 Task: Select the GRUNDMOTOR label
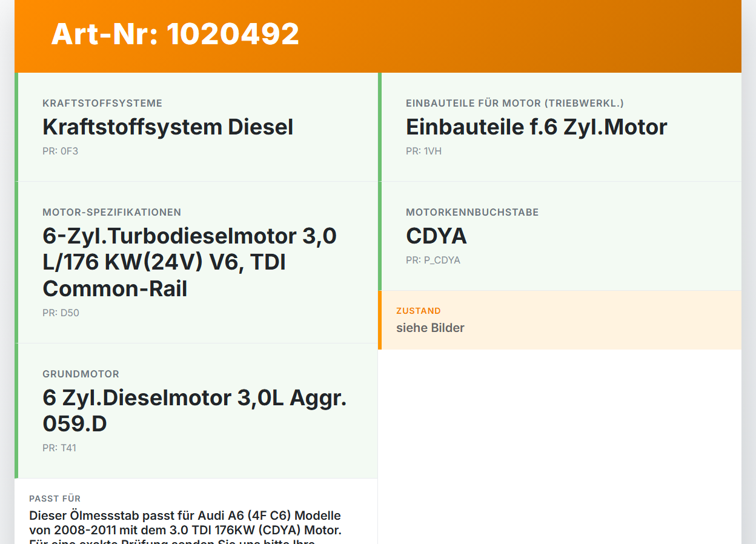click(81, 374)
